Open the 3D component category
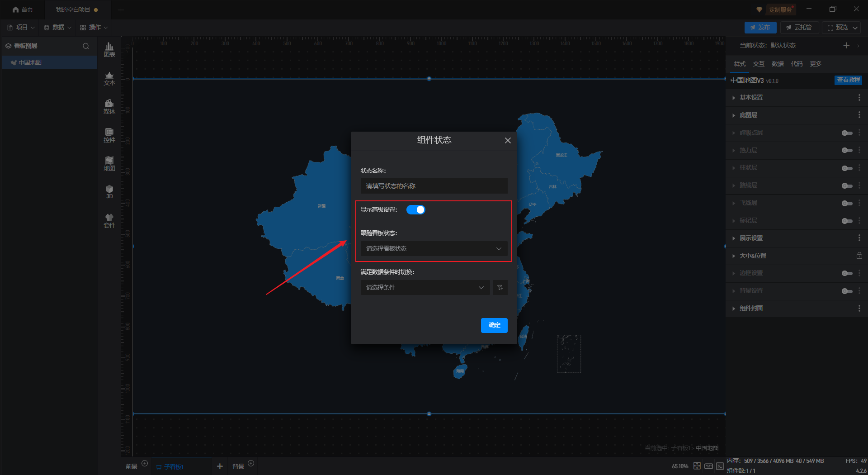 click(x=109, y=192)
